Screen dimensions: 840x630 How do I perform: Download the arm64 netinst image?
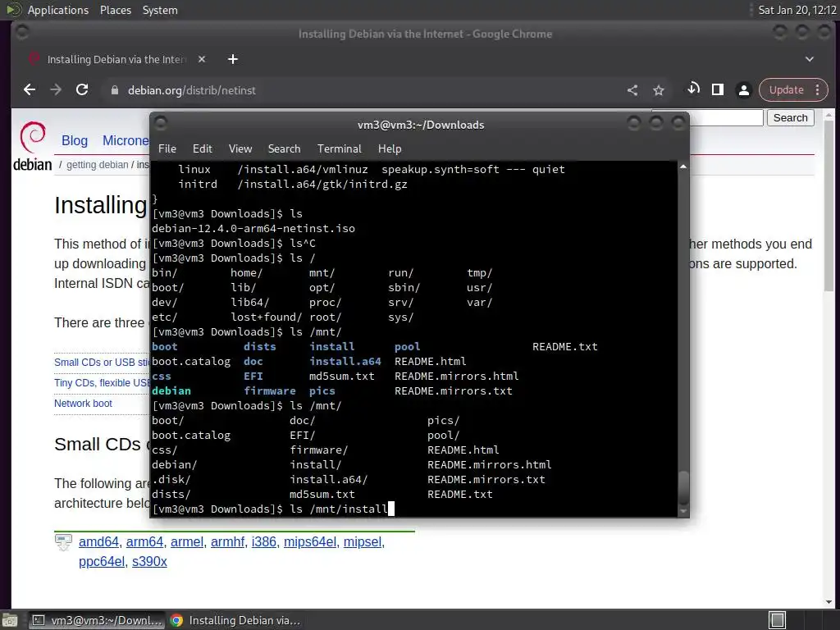[144, 541]
